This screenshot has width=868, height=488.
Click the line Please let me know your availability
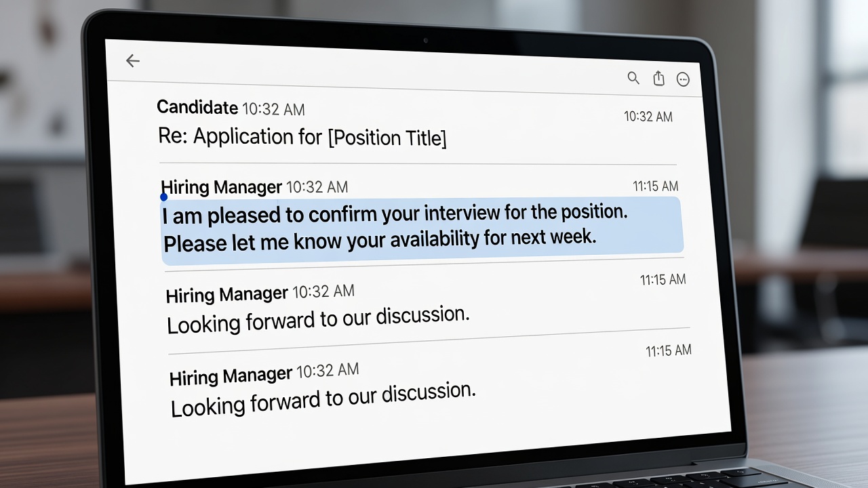[380, 241]
